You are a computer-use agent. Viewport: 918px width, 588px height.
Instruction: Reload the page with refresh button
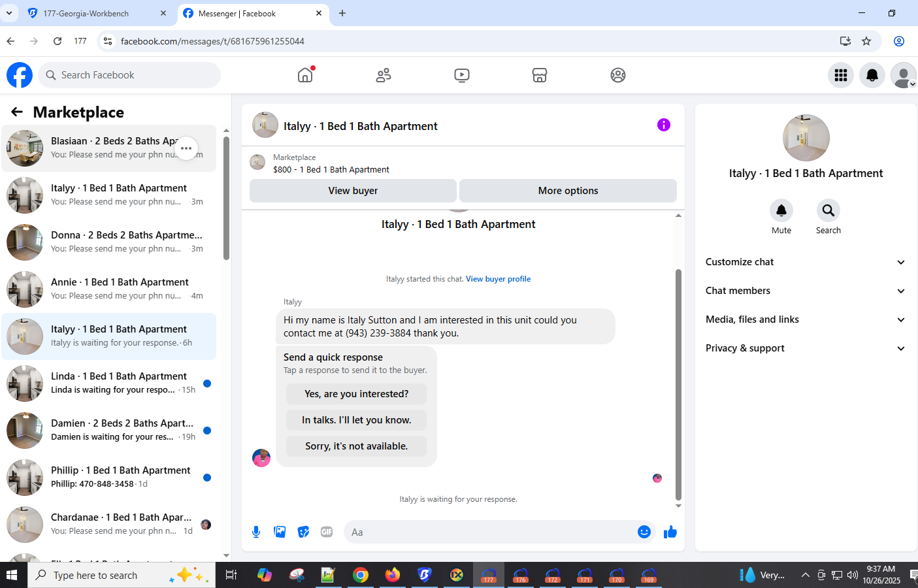[57, 41]
